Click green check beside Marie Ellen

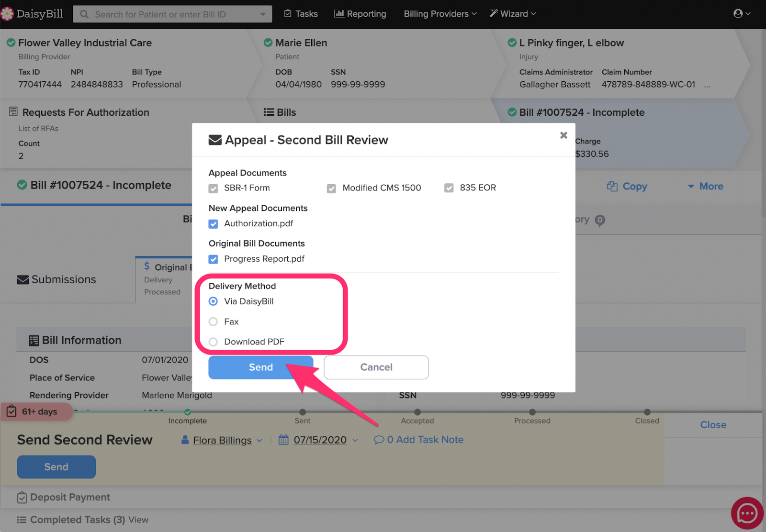click(x=268, y=43)
